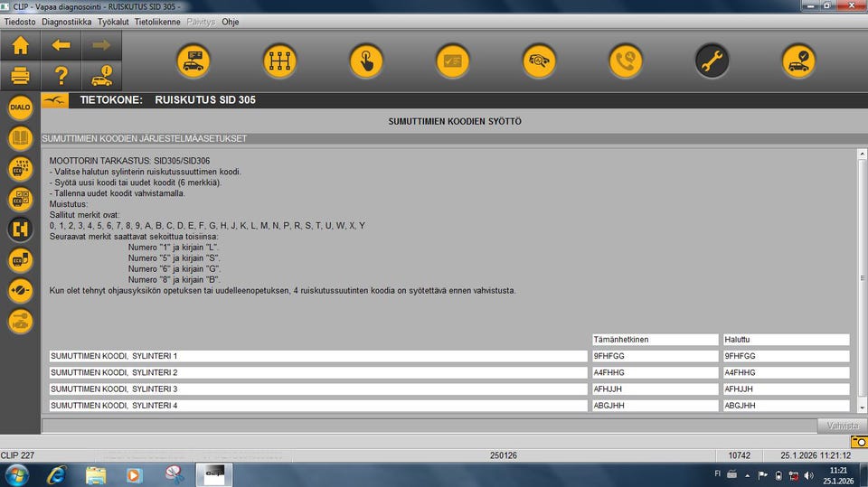The width and height of the screenshot is (868, 487).
Task: Click the forward arrow button
Action: (x=101, y=45)
